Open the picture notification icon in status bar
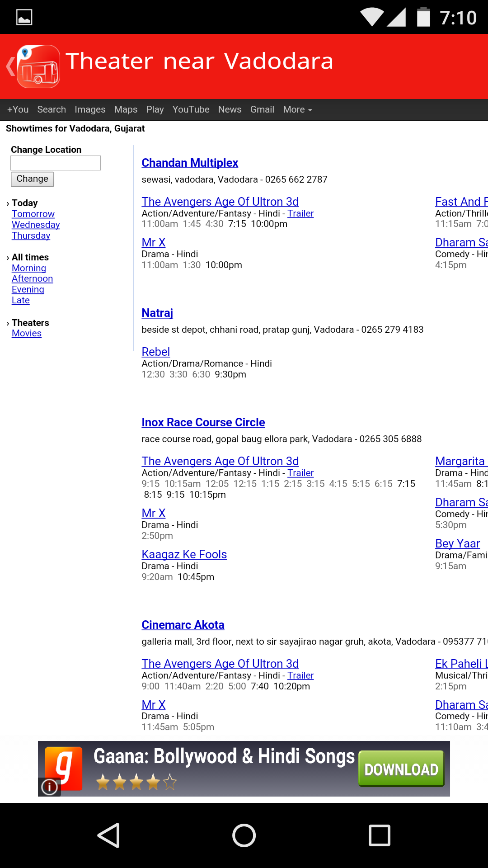 click(x=24, y=17)
